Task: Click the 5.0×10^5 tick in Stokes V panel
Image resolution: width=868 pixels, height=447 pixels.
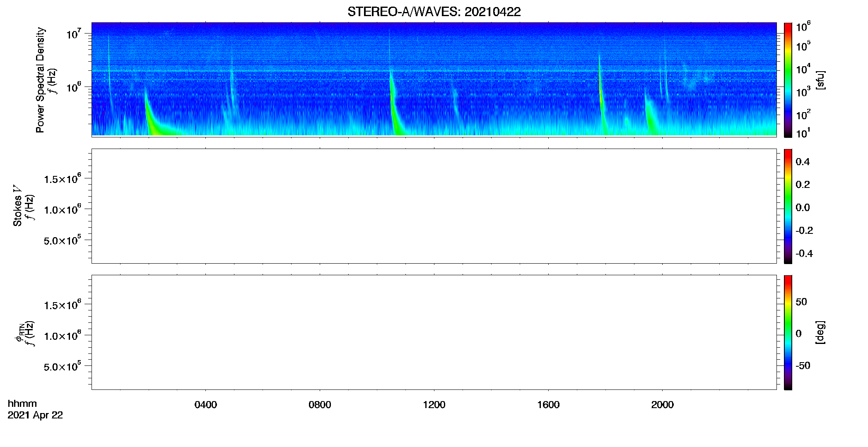Action: click(63, 240)
